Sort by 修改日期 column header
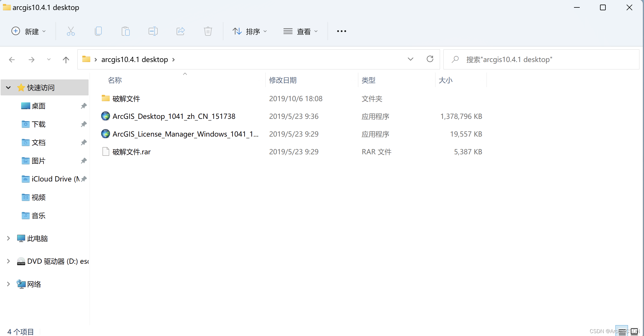 pos(283,80)
